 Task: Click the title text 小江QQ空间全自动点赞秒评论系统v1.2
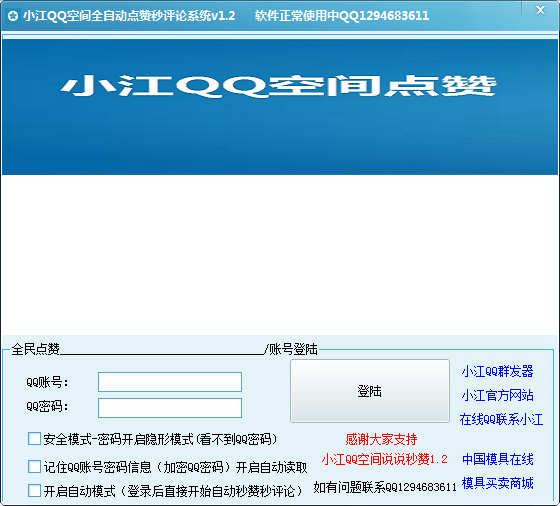pos(129,16)
